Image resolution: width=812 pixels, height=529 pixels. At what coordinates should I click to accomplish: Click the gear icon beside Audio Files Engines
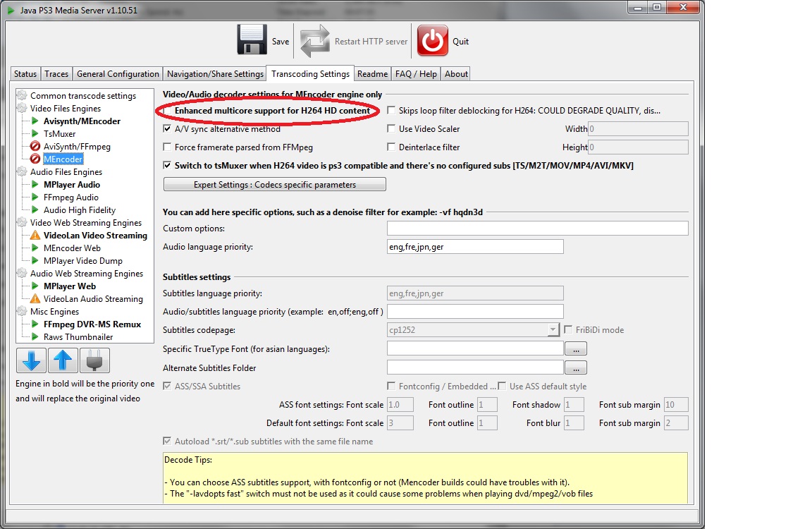23,171
